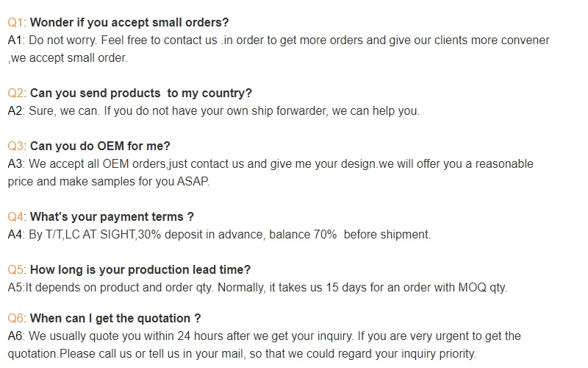Click the orange Q4 label
The image size is (588, 368).
16,217
